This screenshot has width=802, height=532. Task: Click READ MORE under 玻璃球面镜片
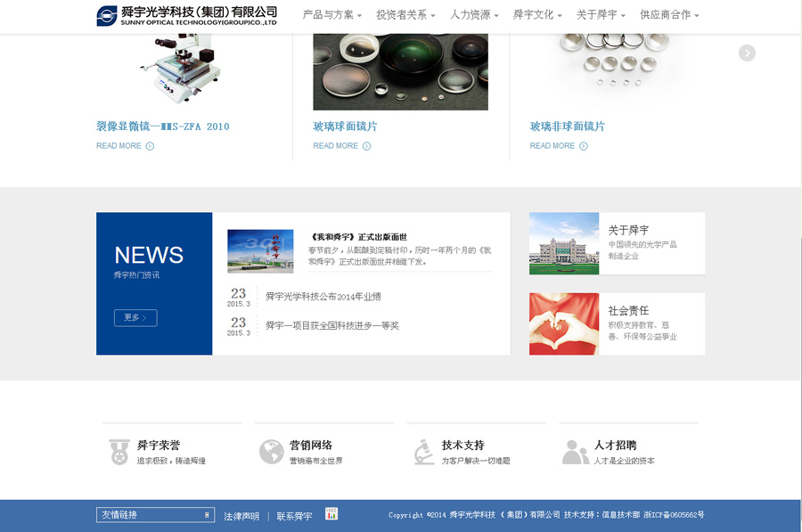342,146
